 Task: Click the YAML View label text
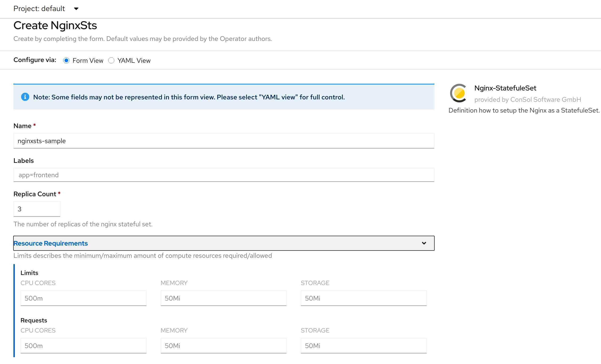(134, 61)
